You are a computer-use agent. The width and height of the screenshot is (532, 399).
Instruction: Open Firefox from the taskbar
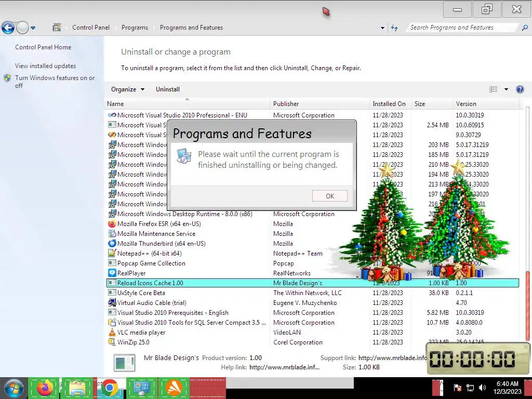45,388
